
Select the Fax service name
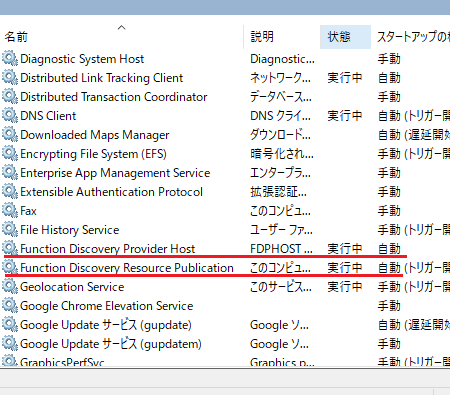28,211
